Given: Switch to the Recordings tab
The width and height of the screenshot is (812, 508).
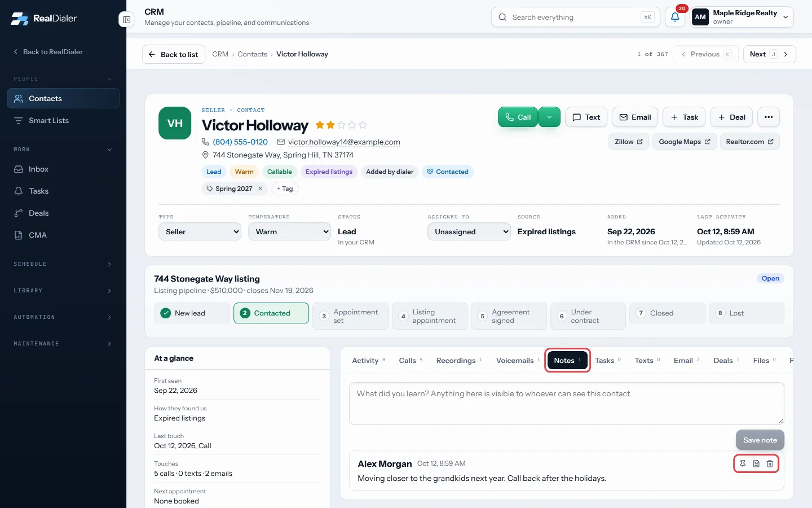Looking at the screenshot, I should [459, 360].
